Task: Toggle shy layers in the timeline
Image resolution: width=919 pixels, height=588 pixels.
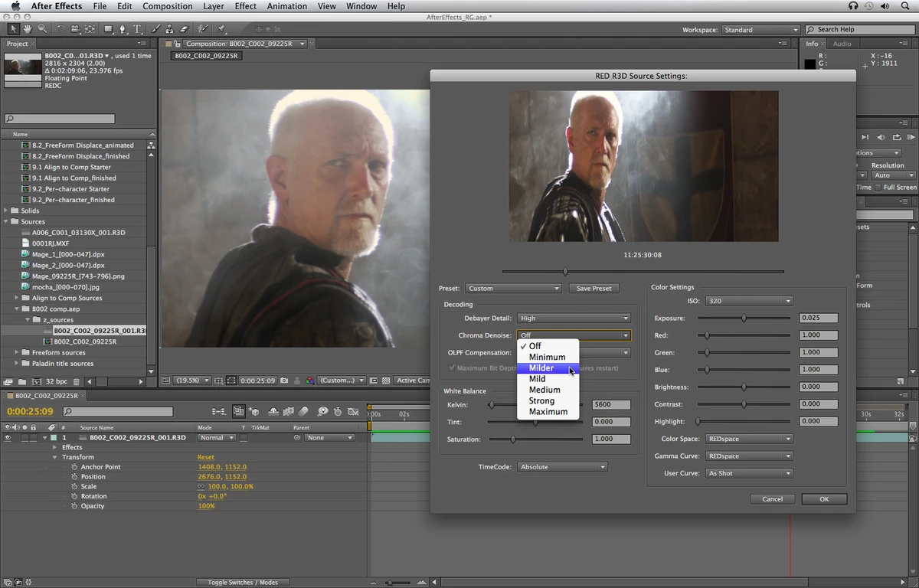Action: pos(273,410)
